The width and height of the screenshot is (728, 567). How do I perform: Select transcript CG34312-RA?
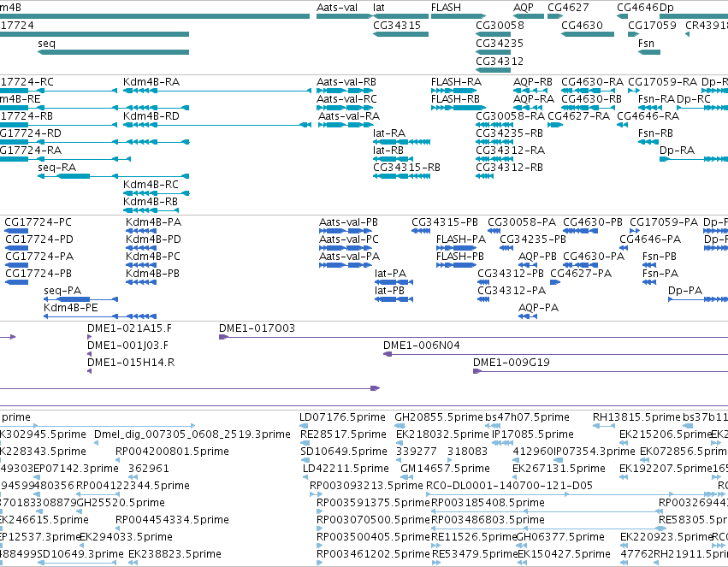point(510,151)
